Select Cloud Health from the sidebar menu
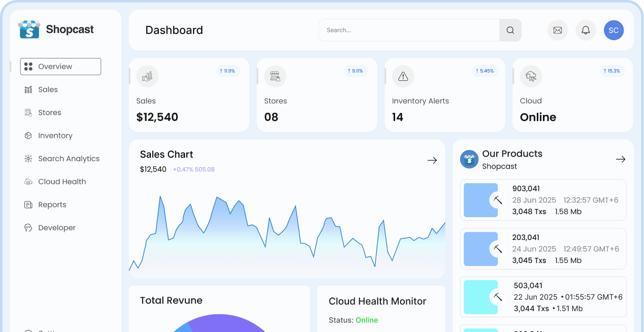This screenshot has height=332, width=644. pos(61,182)
